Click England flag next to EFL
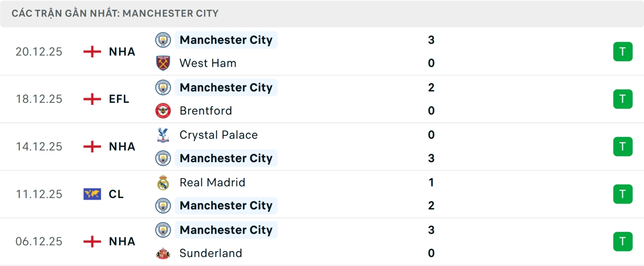Screen dimensions: 644x266 (92, 99)
